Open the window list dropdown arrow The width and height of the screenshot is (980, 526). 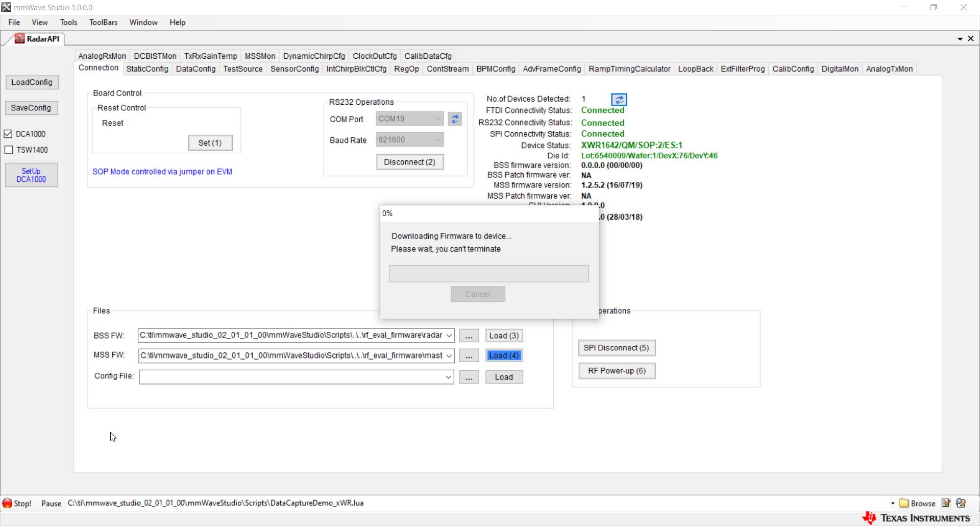point(960,39)
